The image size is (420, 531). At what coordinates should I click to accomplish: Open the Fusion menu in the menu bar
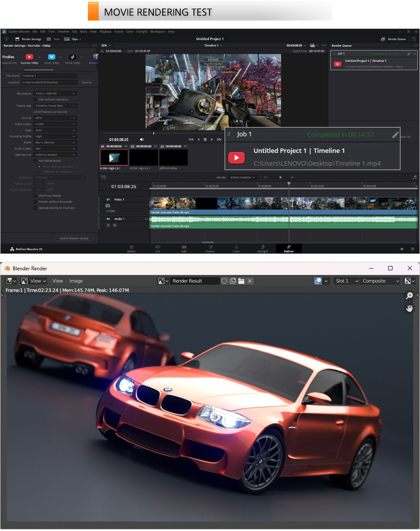pyautogui.click(x=119, y=32)
